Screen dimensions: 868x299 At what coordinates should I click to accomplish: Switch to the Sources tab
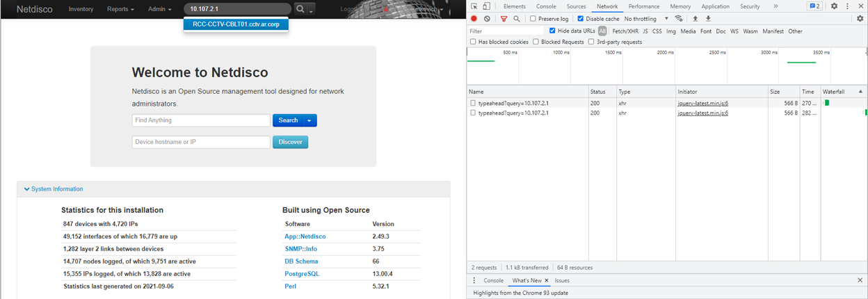coord(577,6)
